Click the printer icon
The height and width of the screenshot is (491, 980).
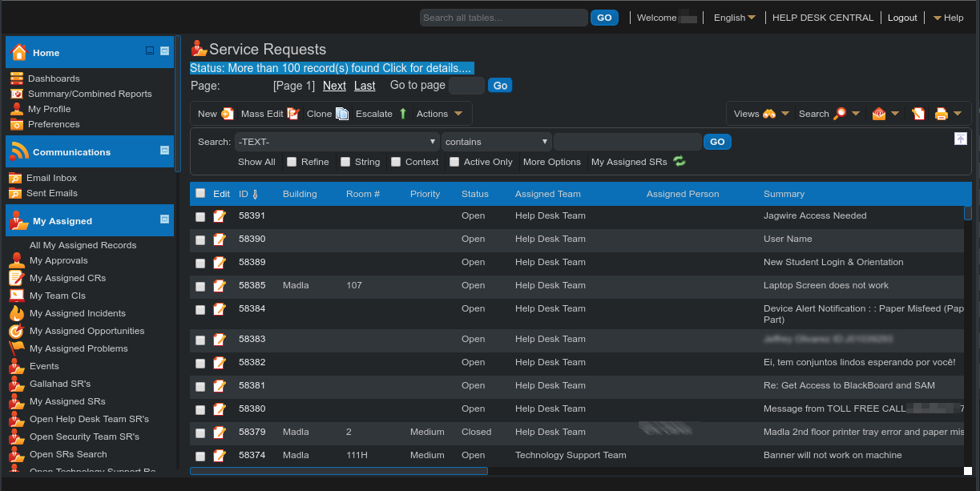[942, 114]
